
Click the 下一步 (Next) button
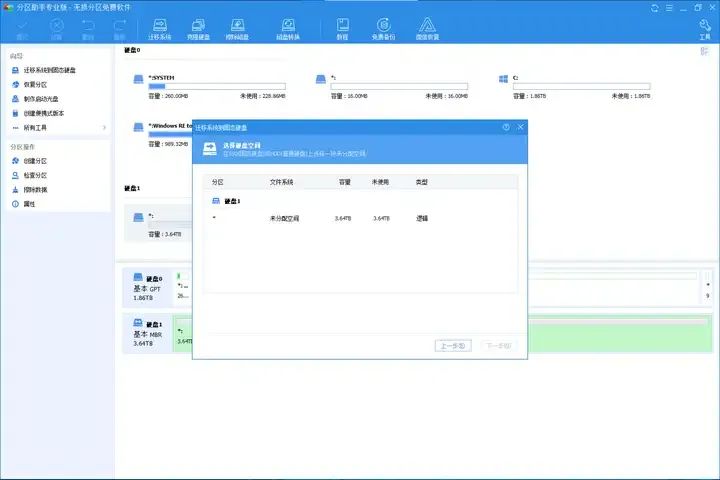[x=499, y=345]
